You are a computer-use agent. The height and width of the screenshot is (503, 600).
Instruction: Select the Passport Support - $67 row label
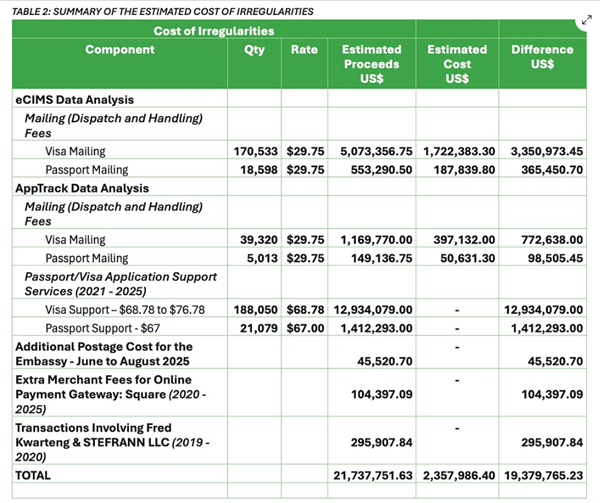coord(103,328)
